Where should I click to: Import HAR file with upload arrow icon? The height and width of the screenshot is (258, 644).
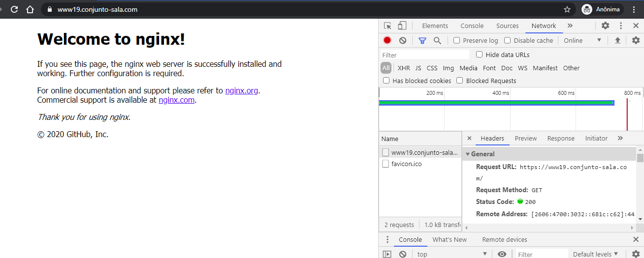[617, 40]
